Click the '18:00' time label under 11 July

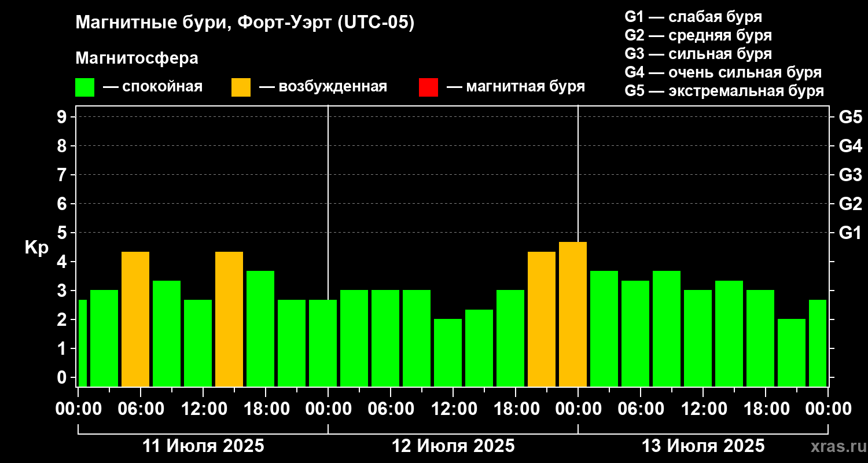click(x=266, y=409)
